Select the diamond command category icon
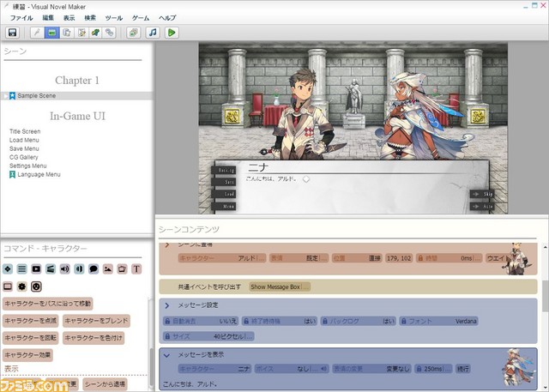Screen dimensions: 549x392 [x=8, y=268]
